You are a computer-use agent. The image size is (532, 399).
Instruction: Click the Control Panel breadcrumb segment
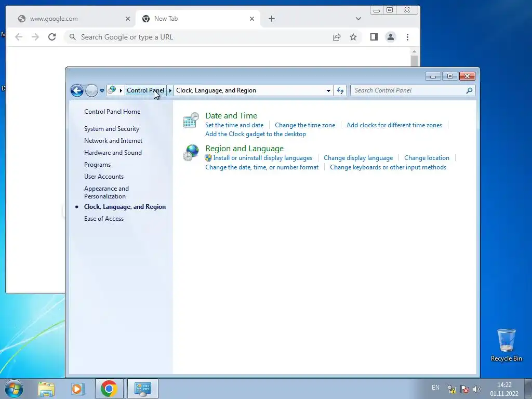(x=145, y=90)
